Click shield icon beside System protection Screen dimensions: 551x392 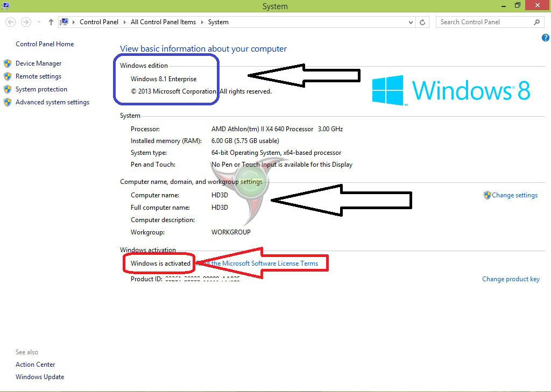point(8,89)
